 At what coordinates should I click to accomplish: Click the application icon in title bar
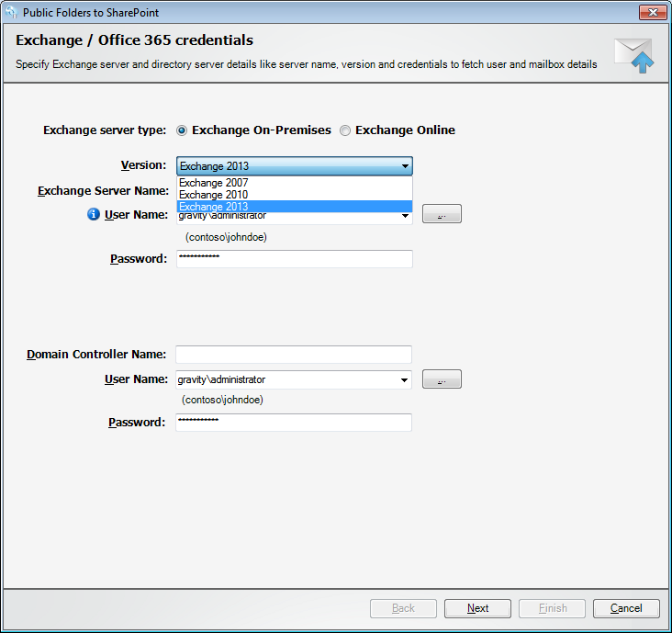[x=11, y=12]
